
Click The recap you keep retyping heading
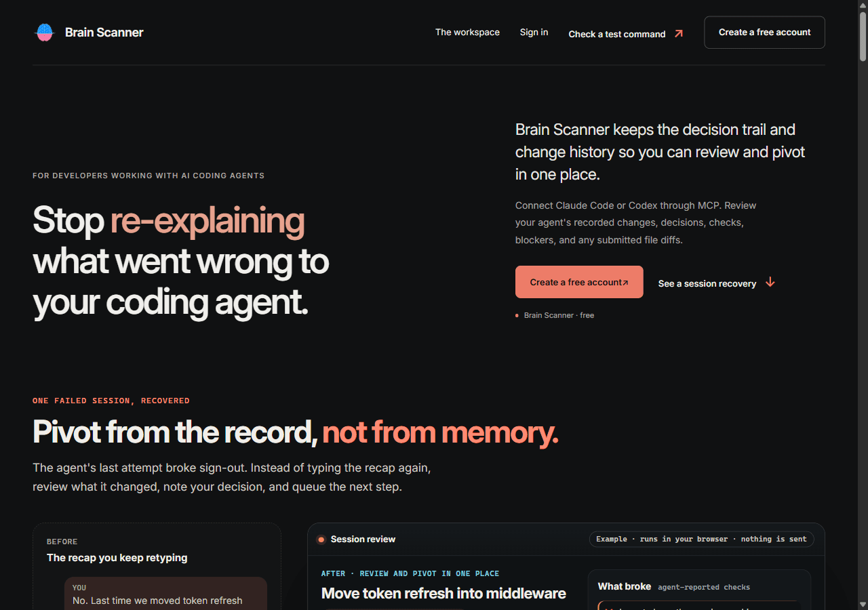coord(117,558)
